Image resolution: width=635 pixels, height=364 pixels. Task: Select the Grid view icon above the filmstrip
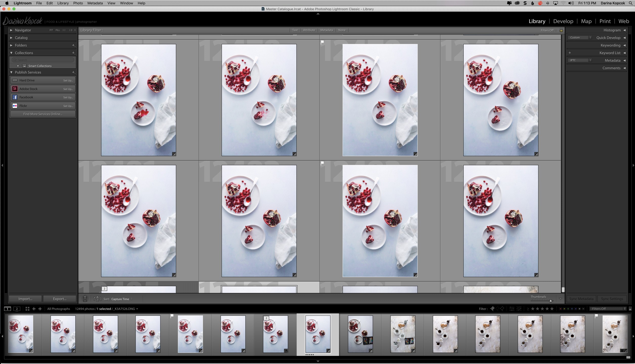[x=27, y=308]
